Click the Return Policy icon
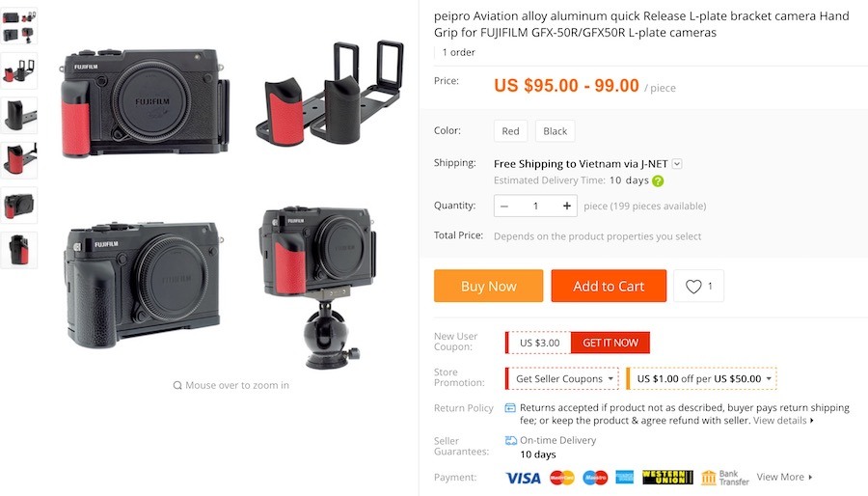The image size is (868, 496). click(510, 408)
